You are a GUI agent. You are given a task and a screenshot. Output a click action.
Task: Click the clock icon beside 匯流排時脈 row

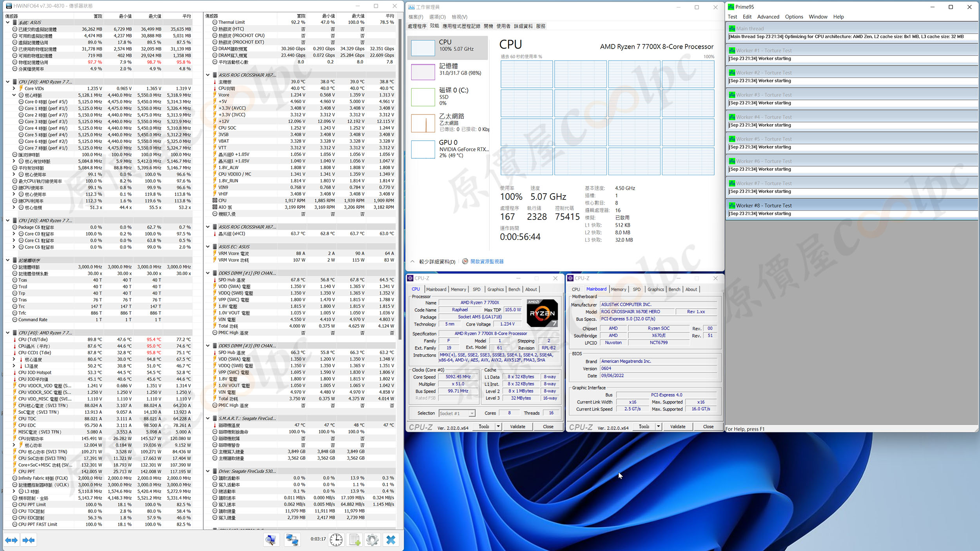click(15, 154)
